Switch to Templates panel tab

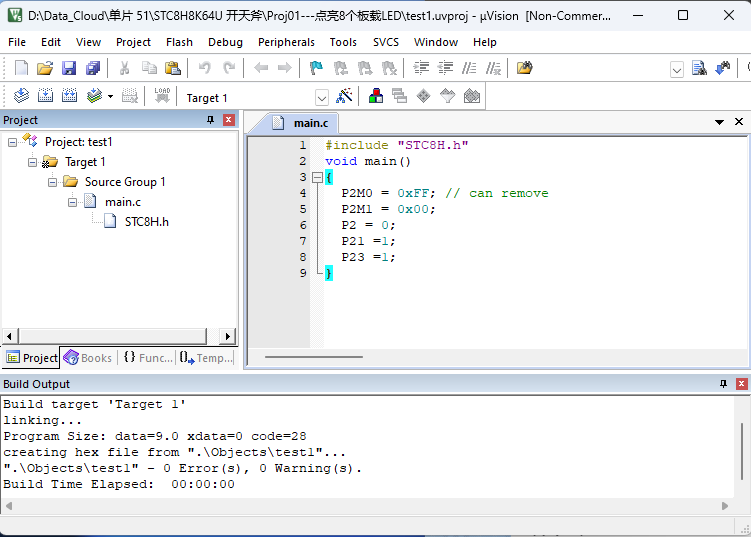206,358
